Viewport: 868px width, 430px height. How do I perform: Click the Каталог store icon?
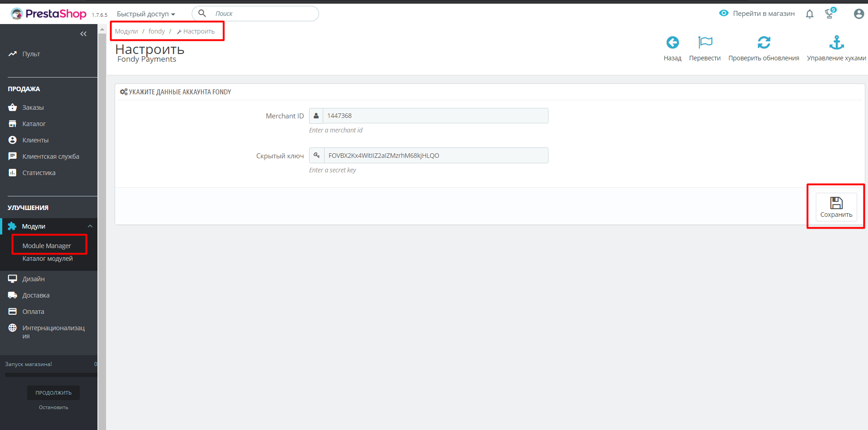coord(13,124)
